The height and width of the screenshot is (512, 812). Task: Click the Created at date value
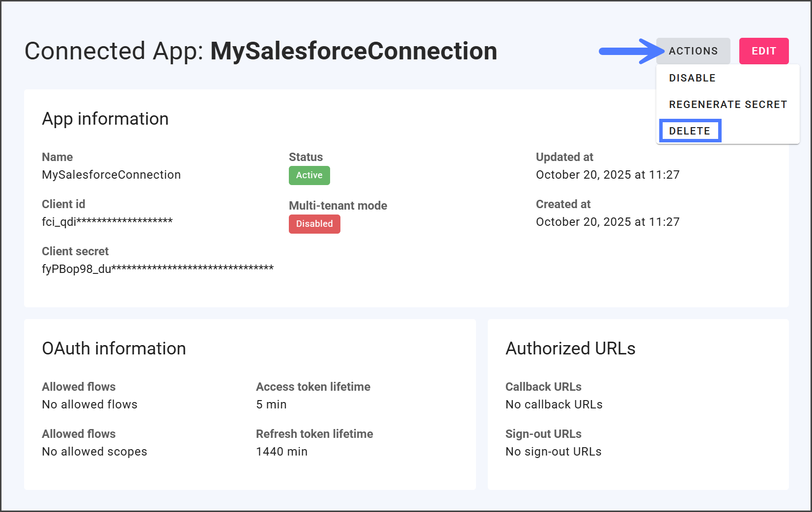pyautogui.click(x=607, y=222)
